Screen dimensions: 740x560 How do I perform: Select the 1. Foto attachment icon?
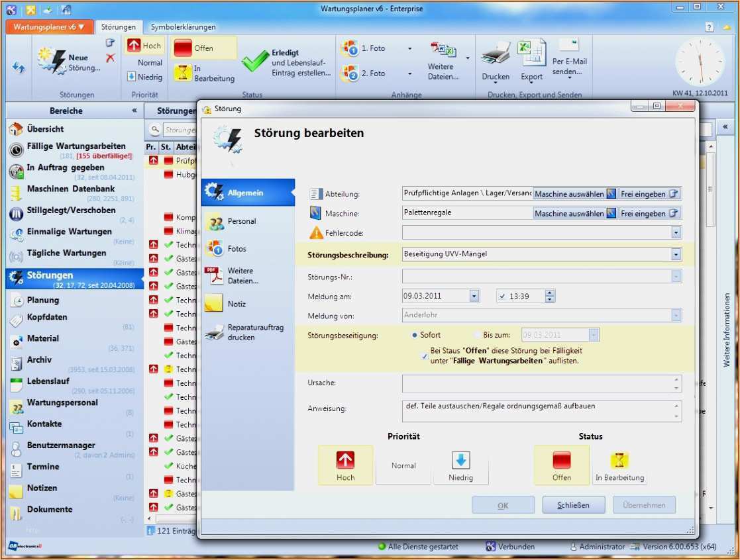(350, 48)
